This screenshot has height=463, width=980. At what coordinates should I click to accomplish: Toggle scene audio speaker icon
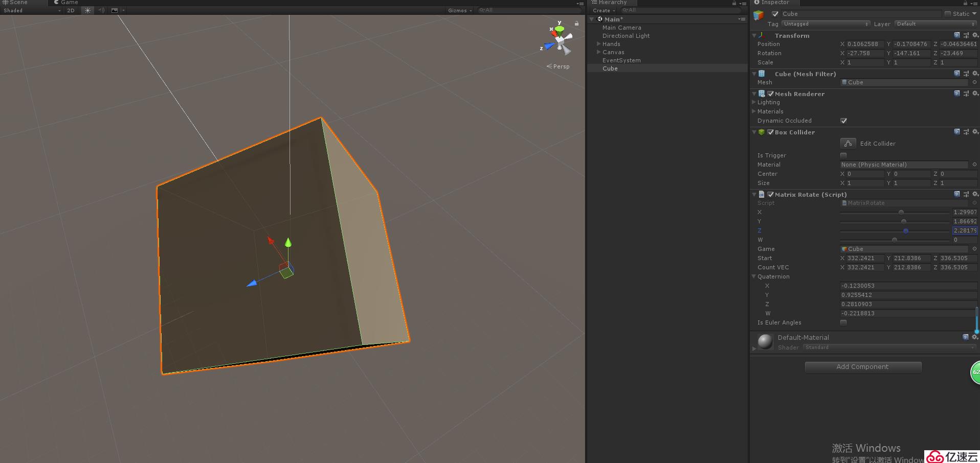pyautogui.click(x=101, y=10)
